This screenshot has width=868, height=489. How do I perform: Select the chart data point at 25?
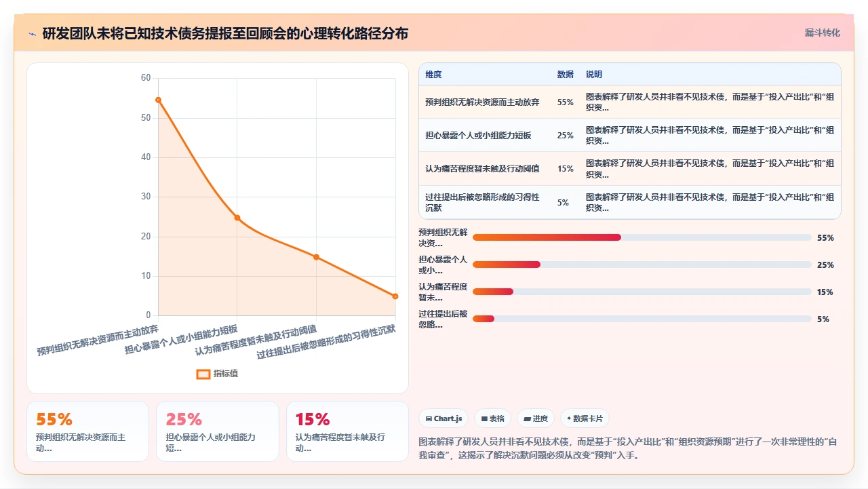(x=237, y=218)
